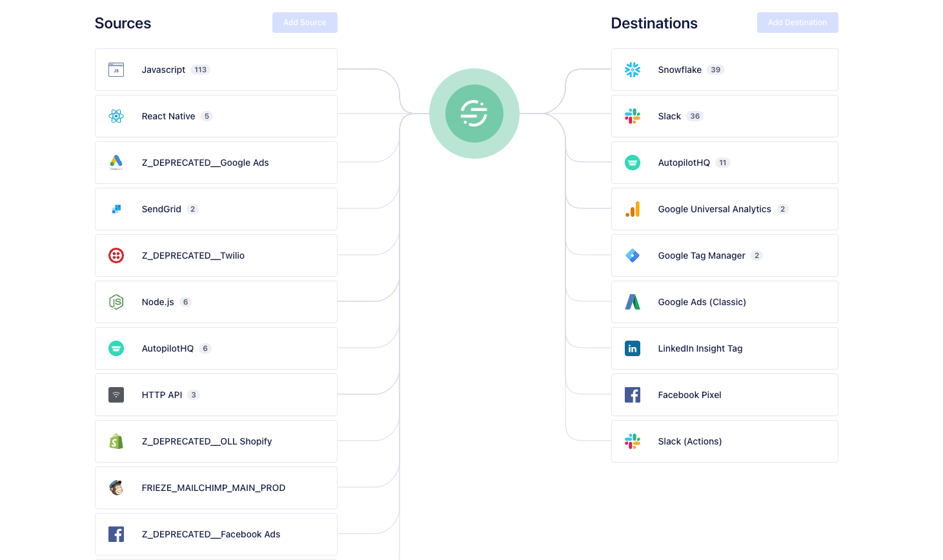The height and width of the screenshot is (560, 943).
Task: Open the React Native source
Action: tap(216, 116)
